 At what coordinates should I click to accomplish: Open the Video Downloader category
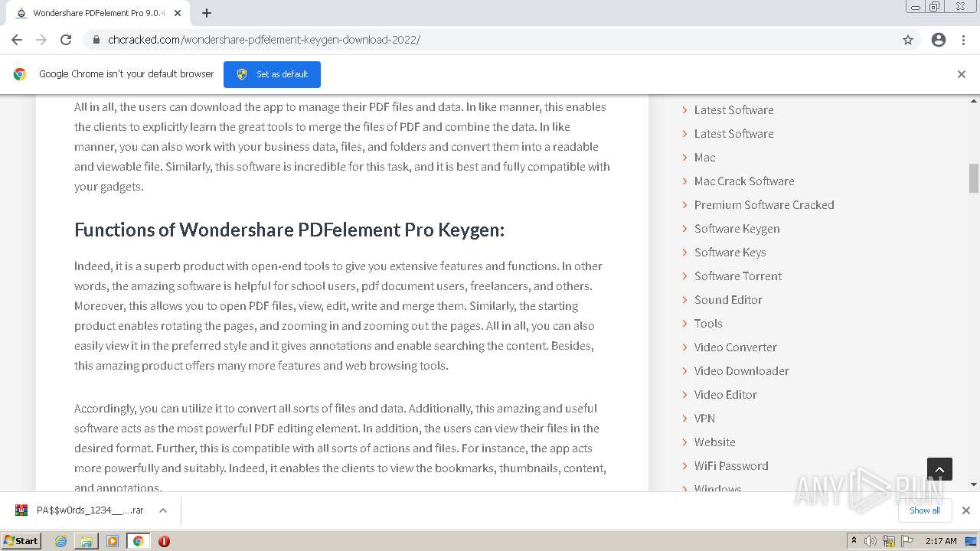pyautogui.click(x=741, y=371)
